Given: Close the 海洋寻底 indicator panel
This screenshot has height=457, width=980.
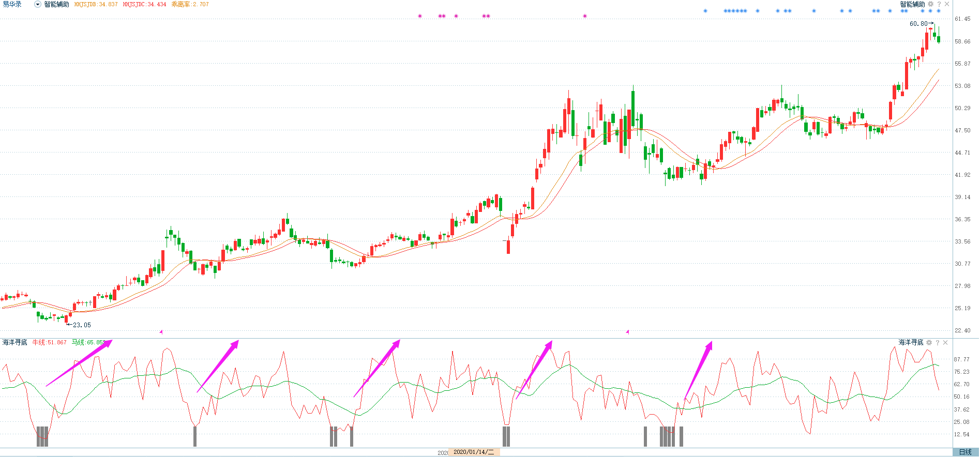Looking at the screenshot, I should tap(945, 343).
